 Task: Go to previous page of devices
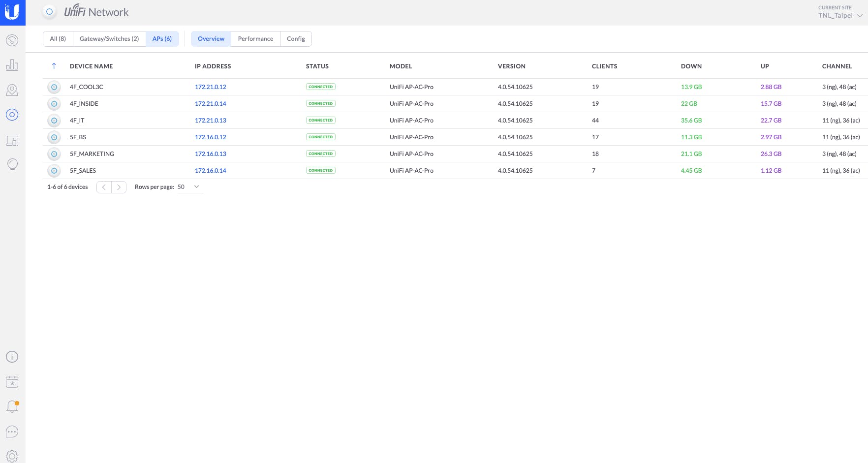pos(104,187)
